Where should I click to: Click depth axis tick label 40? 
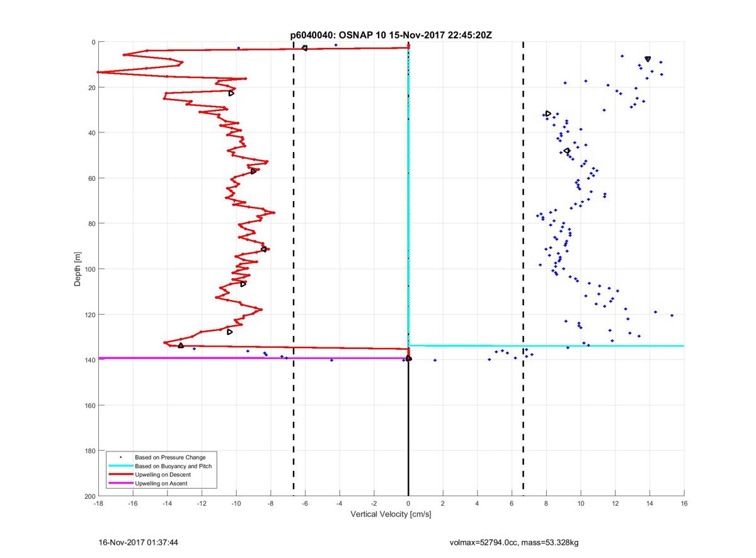click(91, 133)
